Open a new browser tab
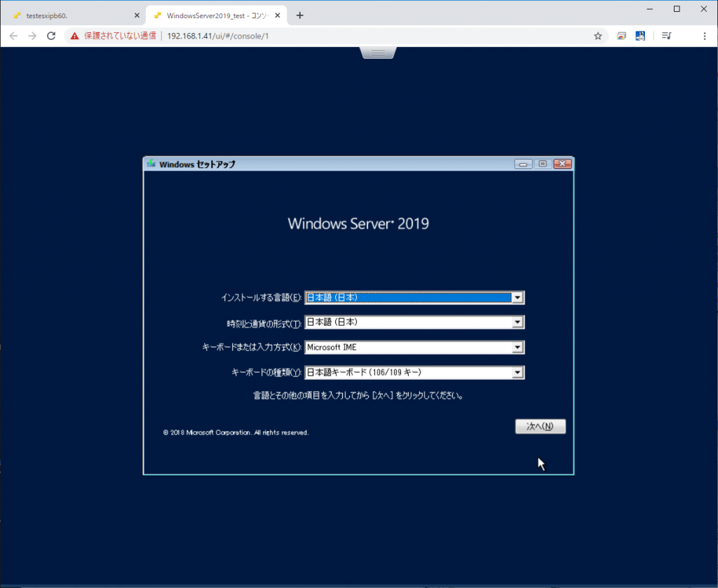The height and width of the screenshot is (588, 718). pos(299,15)
